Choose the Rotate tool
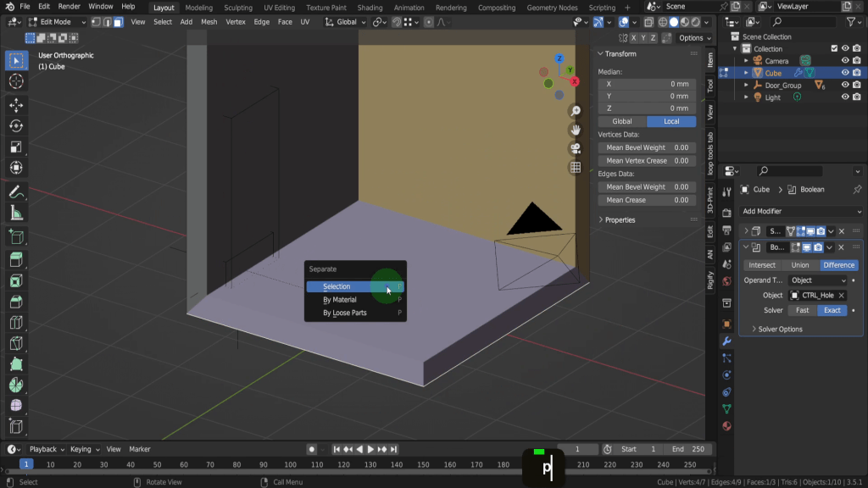 pyautogui.click(x=16, y=125)
